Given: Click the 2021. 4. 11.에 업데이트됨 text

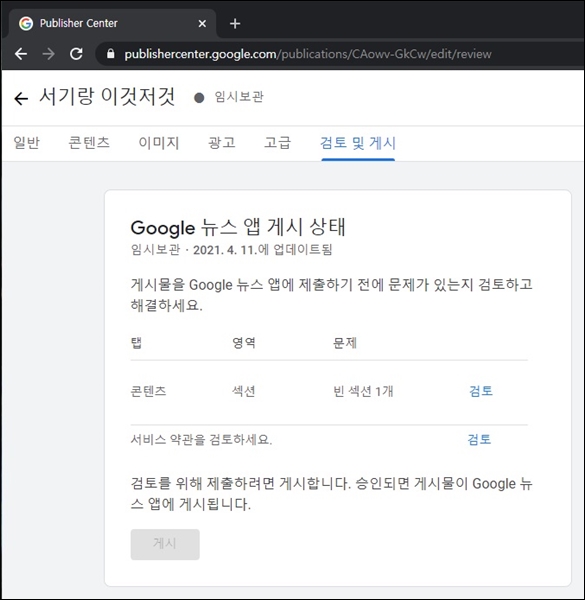Looking at the screenshot, I should click(x=262, y=250).
